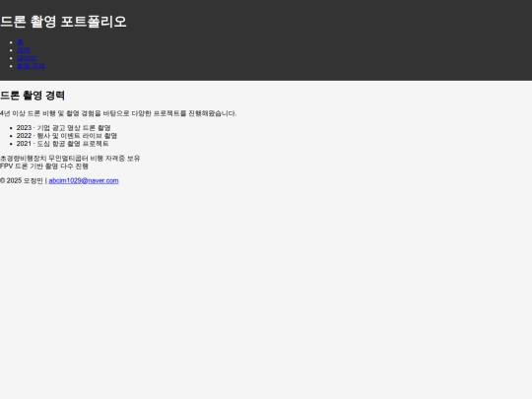532x399 pixels.
Task: Click the FPV 드론 기반 촬영 line
Action: [44, 166]
